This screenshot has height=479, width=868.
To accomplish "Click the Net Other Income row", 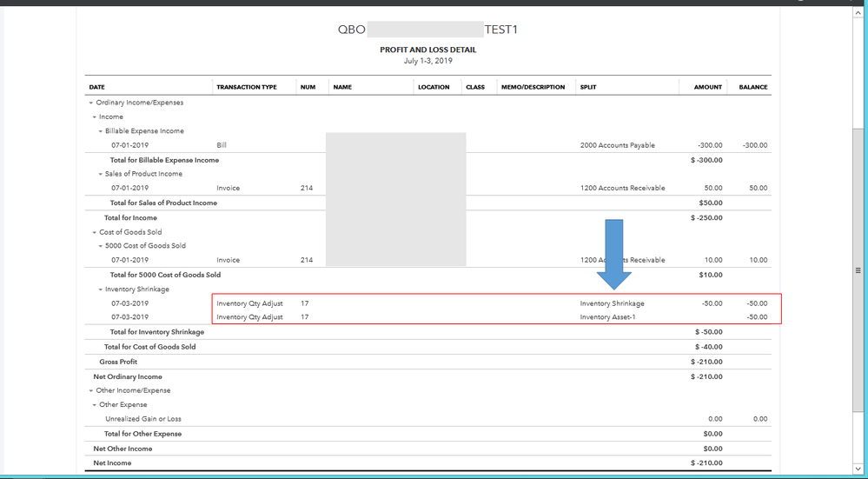I will tap(427, 449).
